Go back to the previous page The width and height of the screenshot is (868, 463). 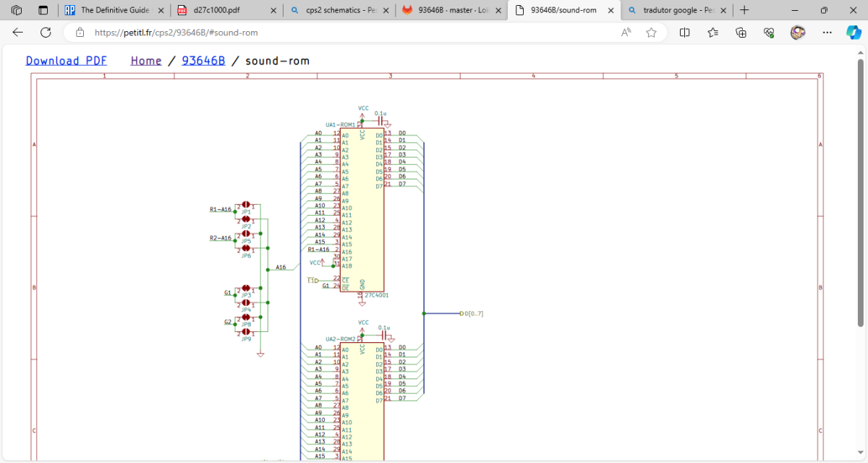(18, 33)
